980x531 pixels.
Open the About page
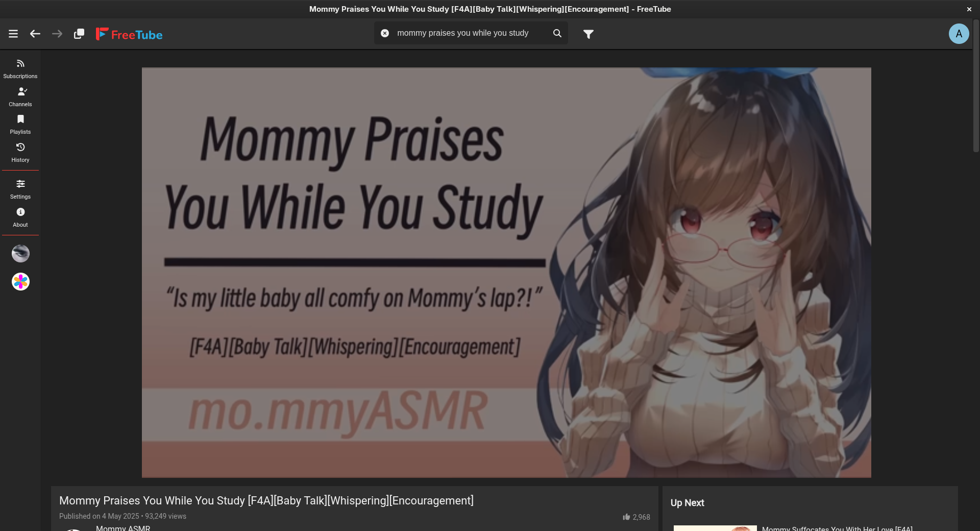pos(20,217)
